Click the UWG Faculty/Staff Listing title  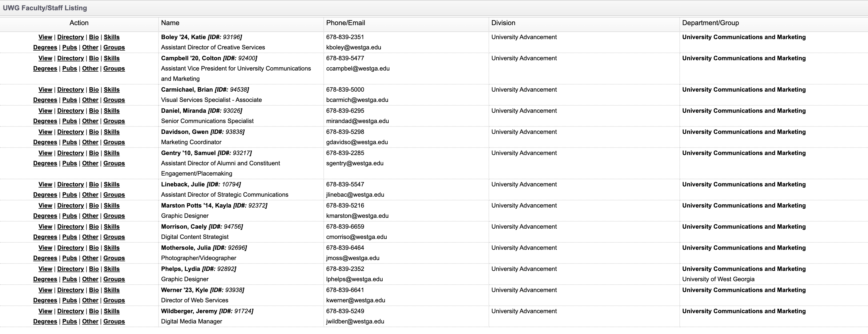(45, 8)
